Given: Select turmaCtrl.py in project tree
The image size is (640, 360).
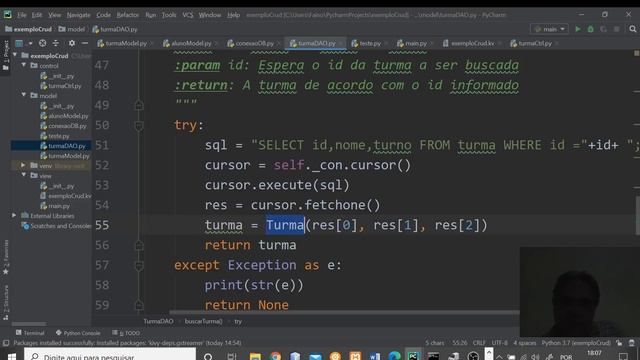Looking at the screenshot, I should (64, 86).
